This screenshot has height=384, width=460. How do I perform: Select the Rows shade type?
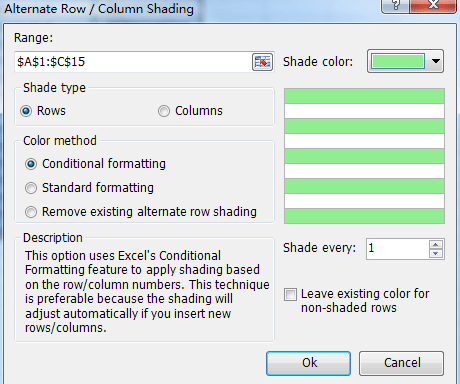pyautogui.click(x=26, y=111)
